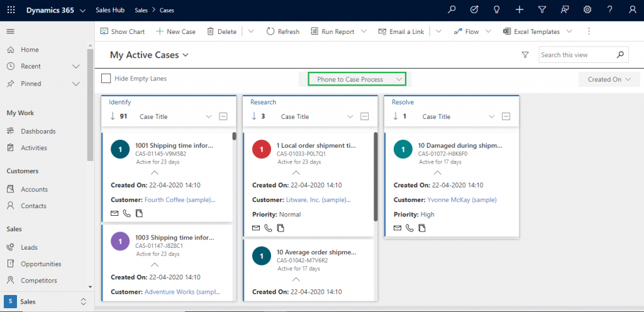Image resolution: width=644 pixels, height=312 pixels.
Task: Collapse the Research lane with minus button
Action: (364, 116)
